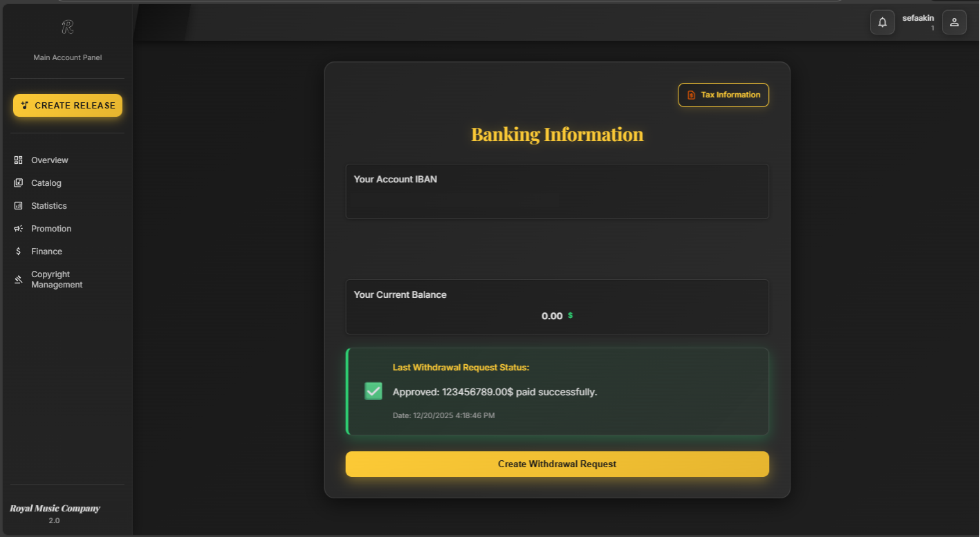Click the Statistics chart icon
Viewport: 980px width, 537px height.
[x=18, y=206]
